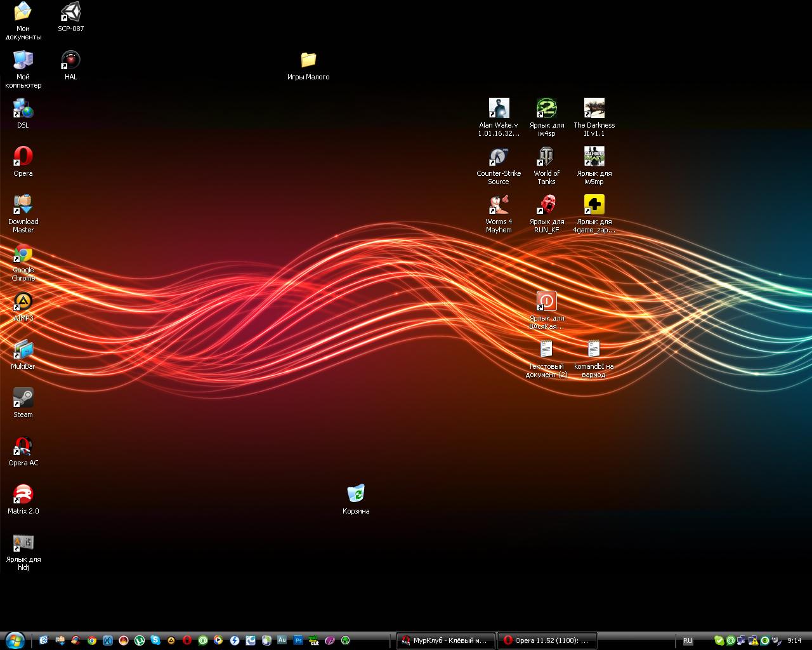Select the Worms 4 Mayhem icon

[499, 205]
